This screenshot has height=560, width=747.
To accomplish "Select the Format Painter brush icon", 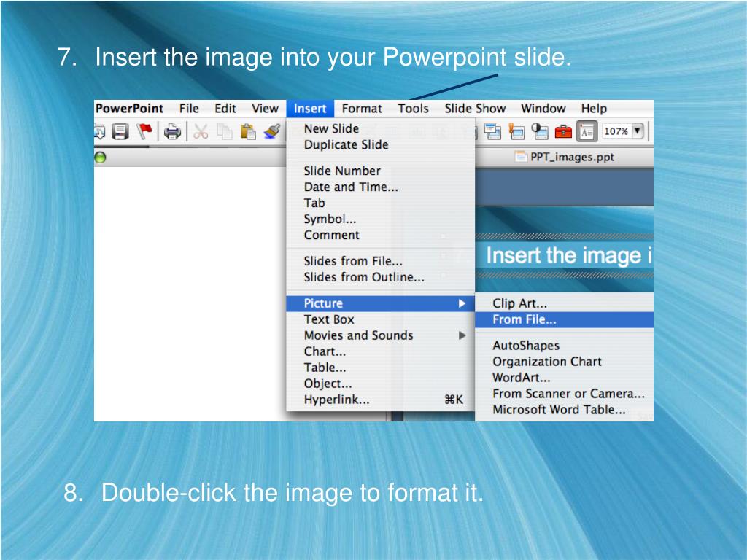I will click(x=273, y=131).
